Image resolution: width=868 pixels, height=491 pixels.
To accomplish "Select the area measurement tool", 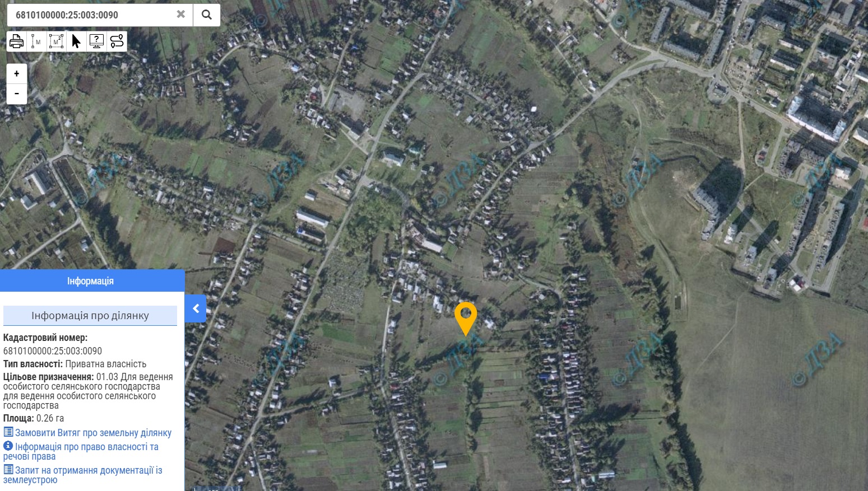I will 57,41.
